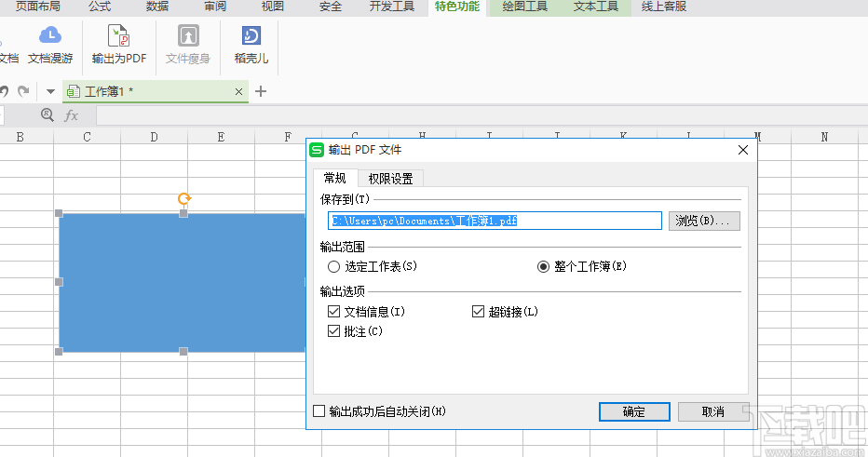
Task: Open the 视图 ribbon tab
Action: (272, 7)
